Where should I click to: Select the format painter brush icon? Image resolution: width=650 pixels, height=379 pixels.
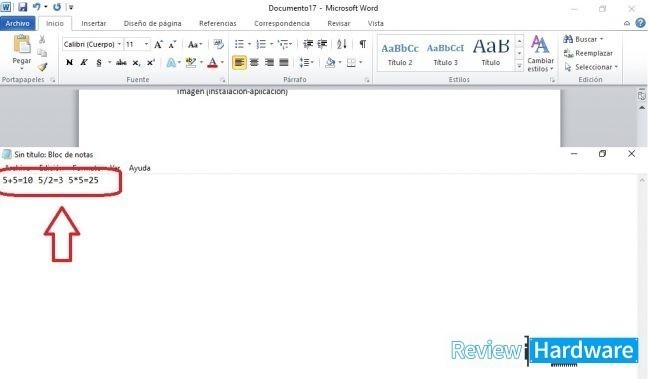(42, 67)
